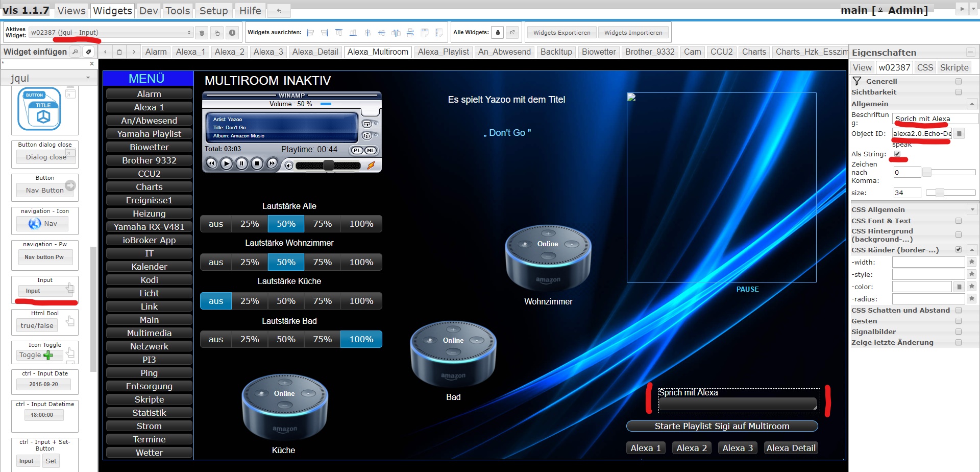This screenshot has width=980, height=472.
Task: Open the Winamp PL playlist button
Action: (357, 150)
